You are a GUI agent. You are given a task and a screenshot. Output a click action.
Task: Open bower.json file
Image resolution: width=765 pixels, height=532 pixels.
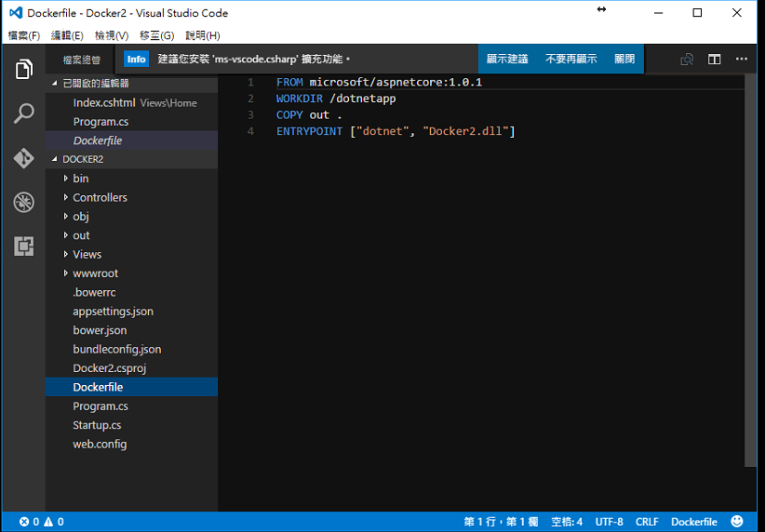(132, 330)
